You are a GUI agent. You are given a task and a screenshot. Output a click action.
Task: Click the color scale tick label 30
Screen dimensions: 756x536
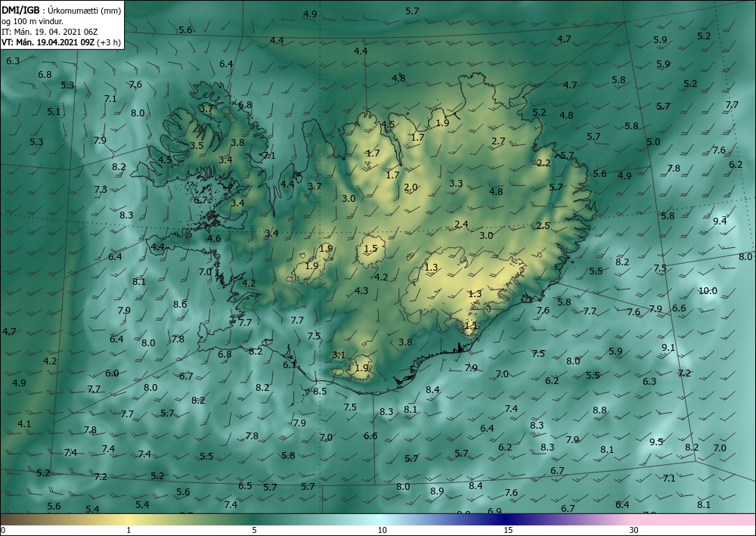coord(634,530)
